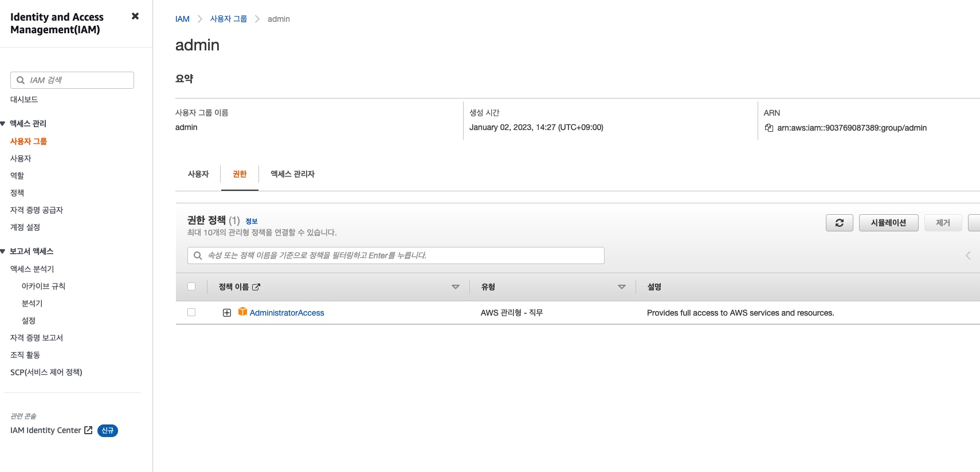The image size is (980, 472).
Task: Click 'Provides full access to AWS services' description
Action: tap(740, 313)
